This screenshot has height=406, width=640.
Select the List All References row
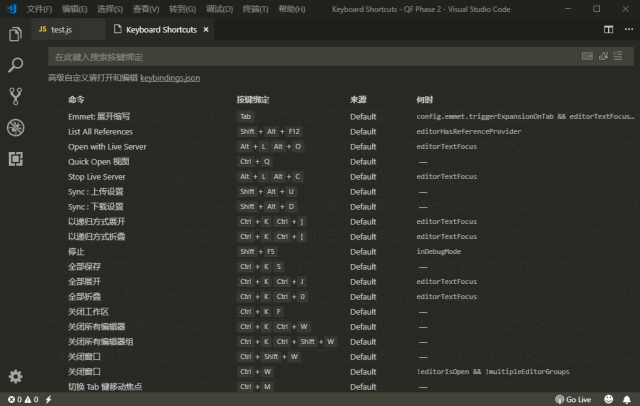[342, 132]
